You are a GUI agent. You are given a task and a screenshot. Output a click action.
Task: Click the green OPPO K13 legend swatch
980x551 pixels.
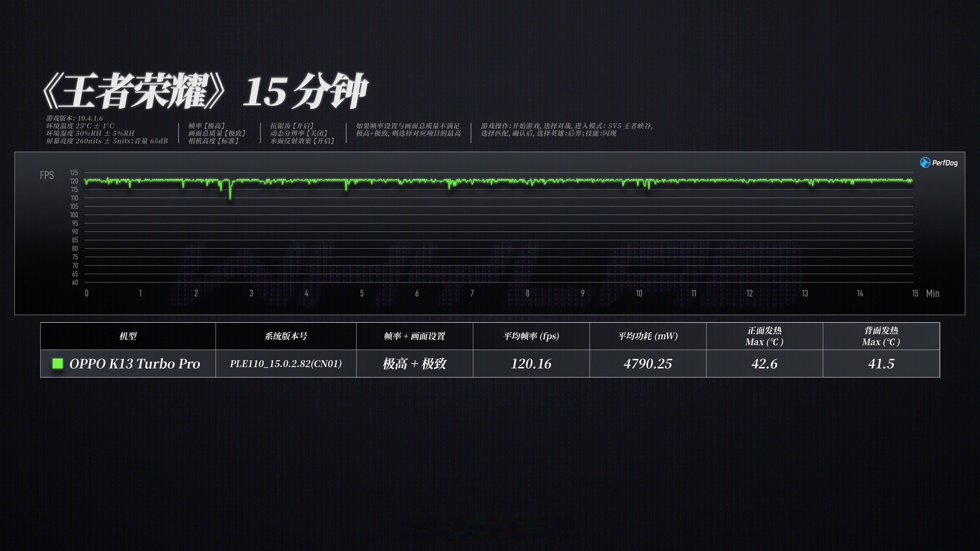pos(57,364)
